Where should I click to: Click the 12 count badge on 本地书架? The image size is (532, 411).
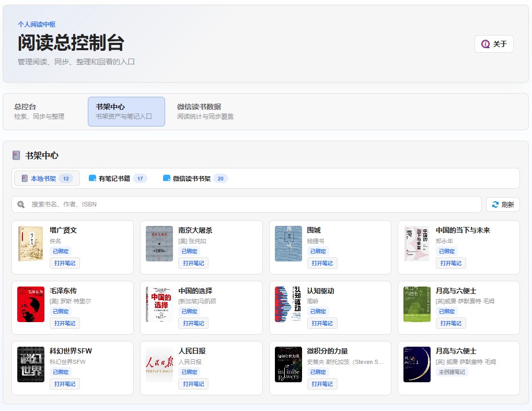[x=66, y=178]
